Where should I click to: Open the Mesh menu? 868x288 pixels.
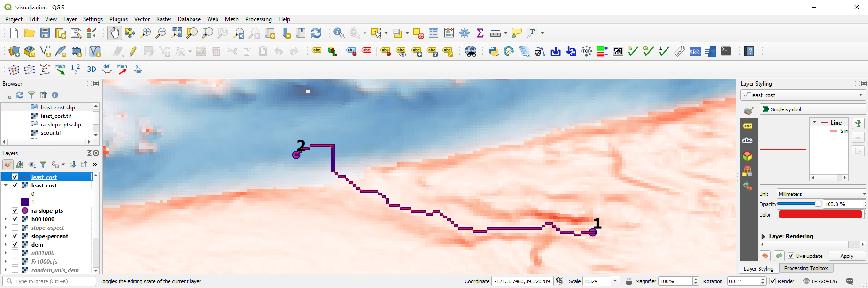pyautogui.click(x=232, y=19)
